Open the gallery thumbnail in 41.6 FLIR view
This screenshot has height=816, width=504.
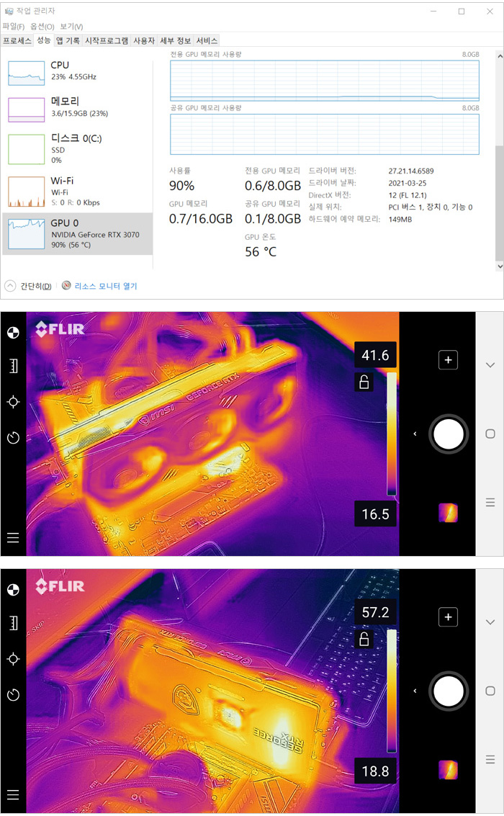coord(448,513)
